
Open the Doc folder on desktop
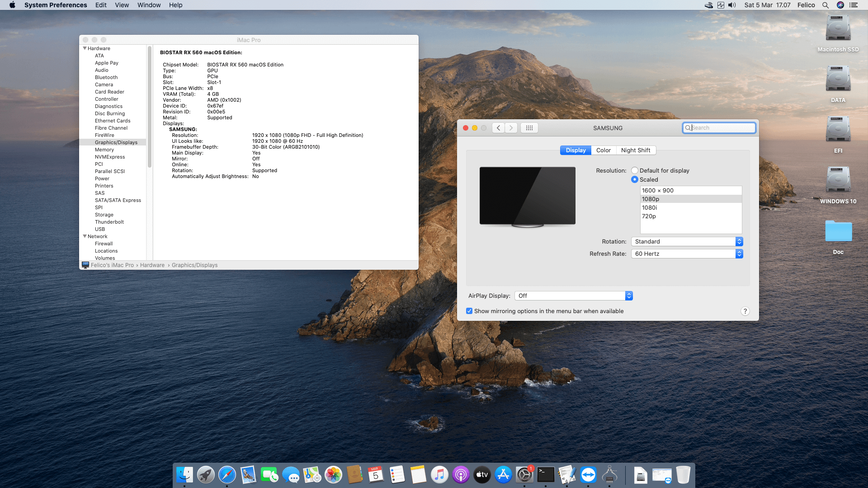click(x=838, y=232)
